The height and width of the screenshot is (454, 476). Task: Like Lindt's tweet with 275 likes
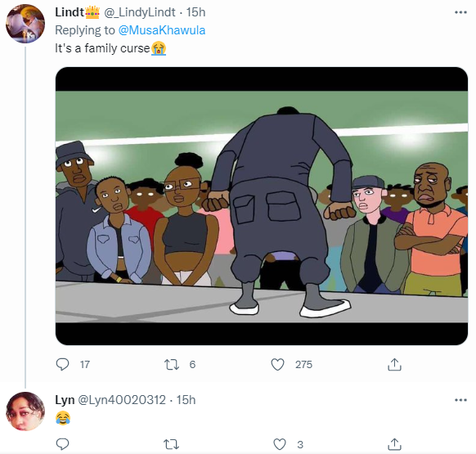tap(277, 364)
